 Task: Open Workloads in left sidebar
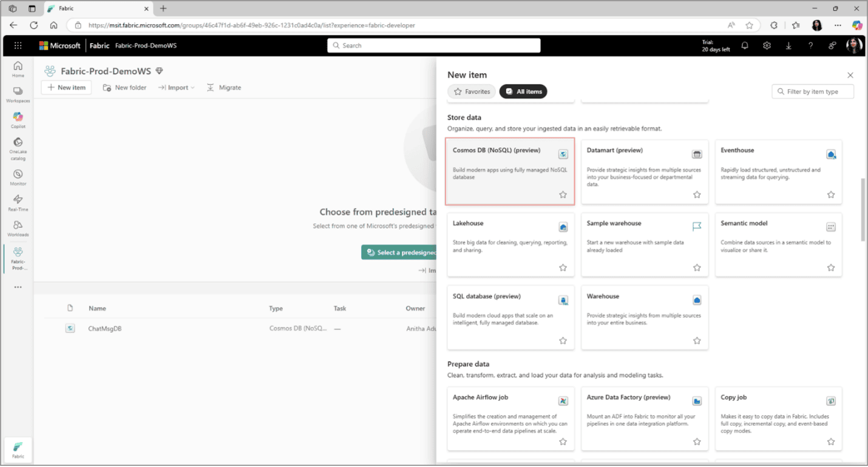18,228
